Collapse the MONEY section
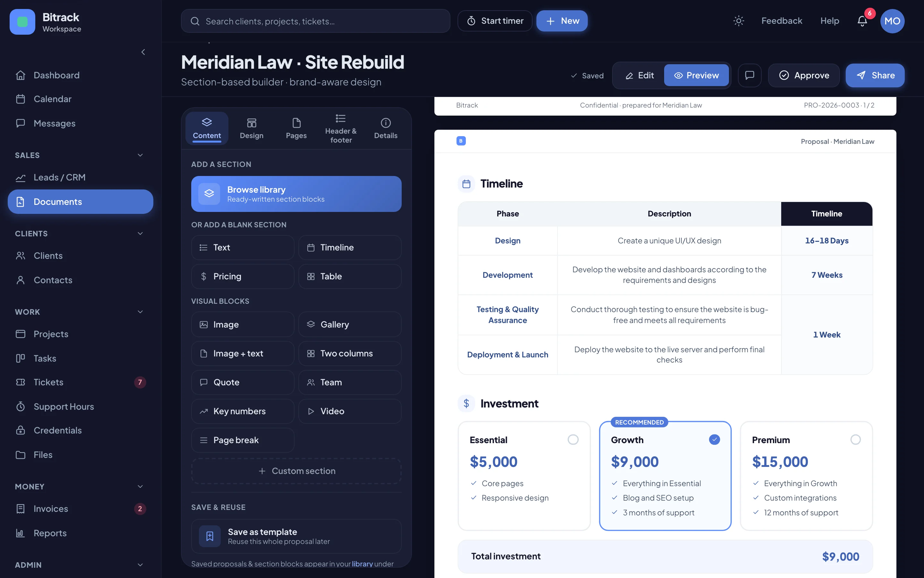This screenshot has height=578, width=924. point(140,486)
